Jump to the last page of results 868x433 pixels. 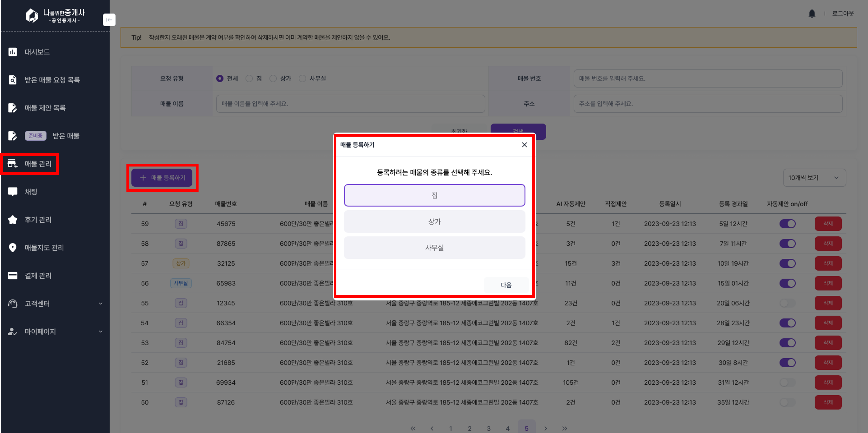point(564,428)
